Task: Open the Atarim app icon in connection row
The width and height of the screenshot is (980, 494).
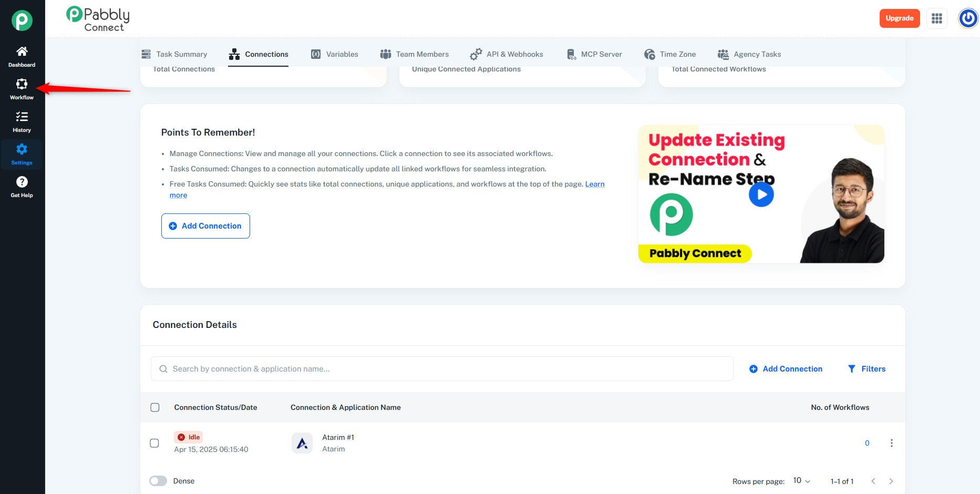Action: (302, 443)
